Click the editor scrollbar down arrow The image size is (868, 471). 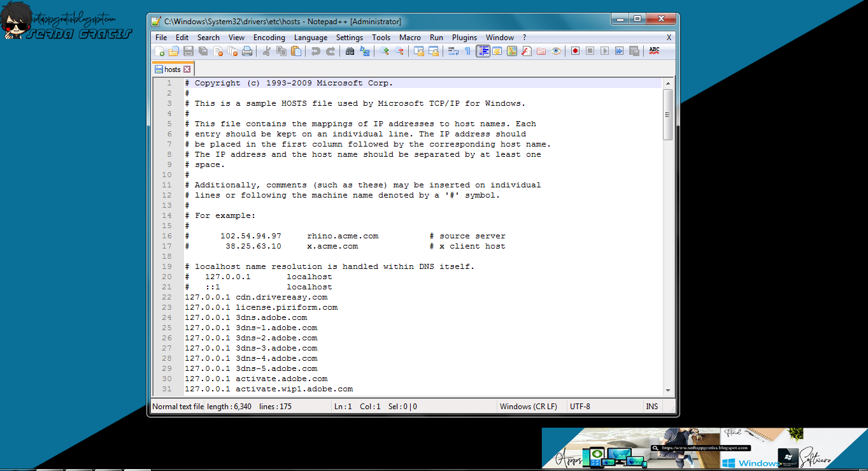pos(667,390)
